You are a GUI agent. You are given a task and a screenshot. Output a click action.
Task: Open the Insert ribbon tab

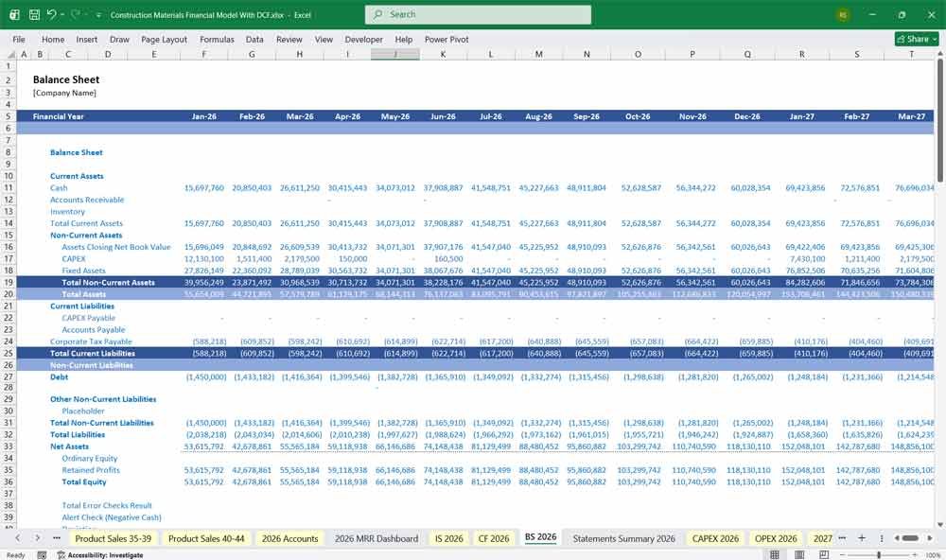[87, 39]
